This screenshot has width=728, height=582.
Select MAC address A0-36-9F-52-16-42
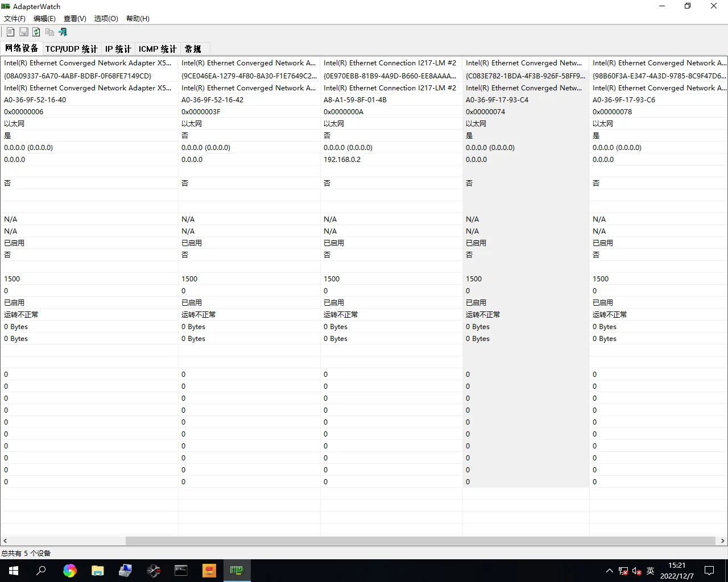pyautogui.click(x=213, y=100)
